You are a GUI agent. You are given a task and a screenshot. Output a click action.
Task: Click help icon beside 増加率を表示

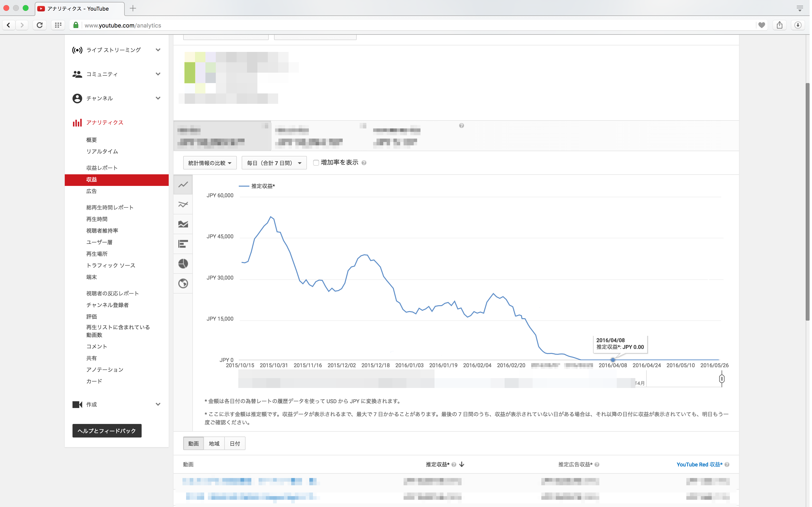click(364, 163)
